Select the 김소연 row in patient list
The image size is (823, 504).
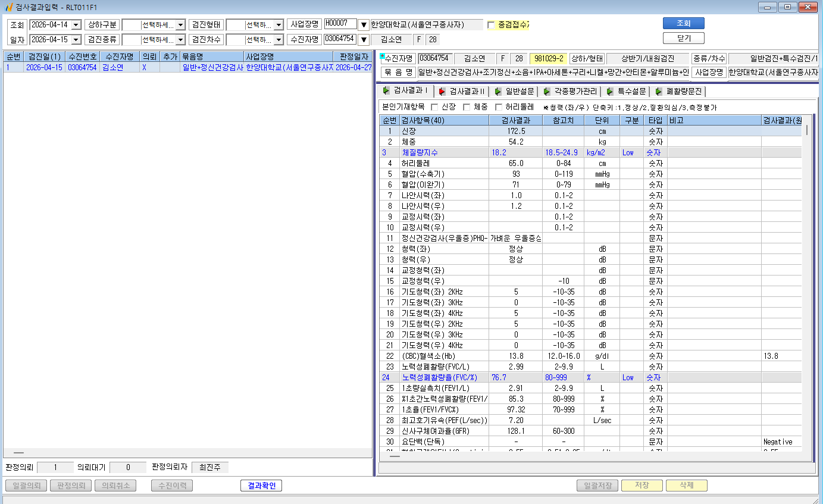tap(187, 68)
